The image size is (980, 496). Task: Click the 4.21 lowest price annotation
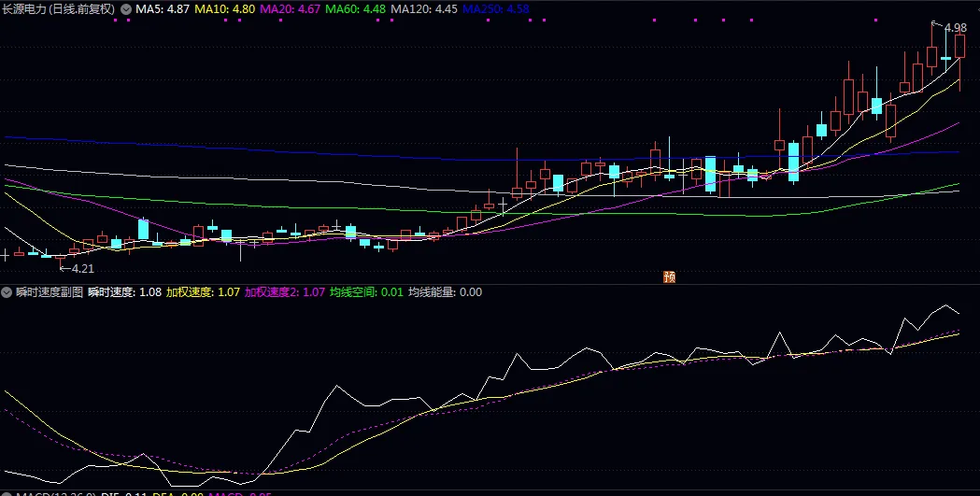point(82,269)
